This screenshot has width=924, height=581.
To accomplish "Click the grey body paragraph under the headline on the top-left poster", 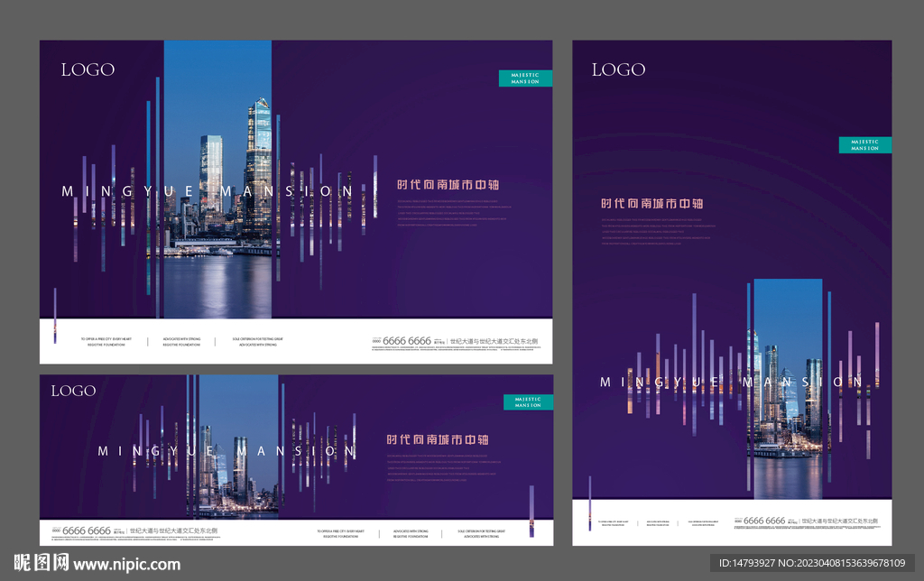I will pyautogui.click(x=453, y=213).
